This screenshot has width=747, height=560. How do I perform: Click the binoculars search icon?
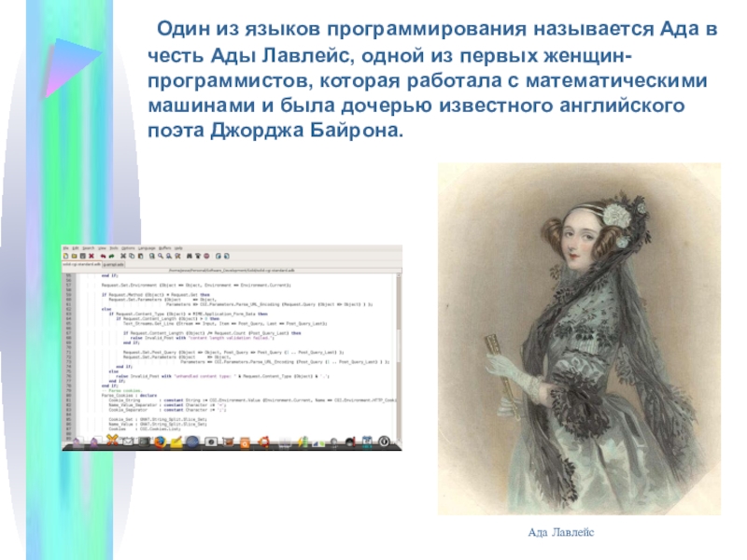190,256
